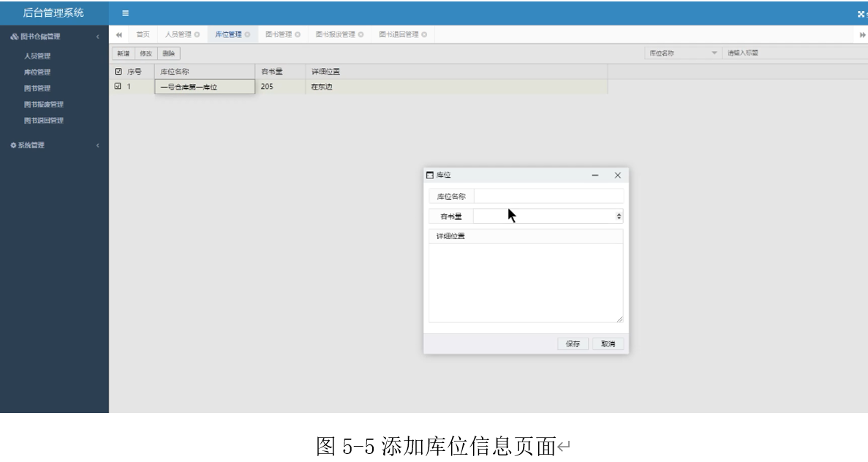This screenshot has width=868, height=462.
Task: Uncheck the checkbox for row 1
Action: click(x=118, y=86)
